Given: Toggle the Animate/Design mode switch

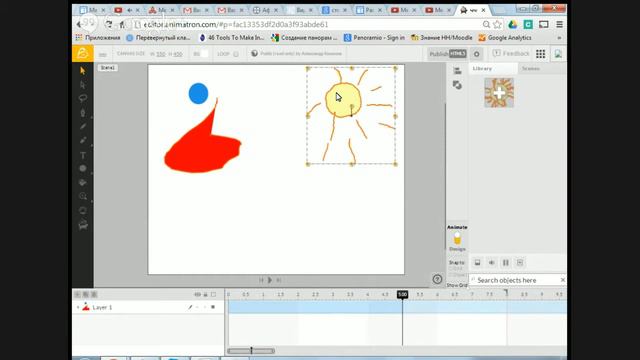Looking at the screenshot, I should tap(457, 238).
